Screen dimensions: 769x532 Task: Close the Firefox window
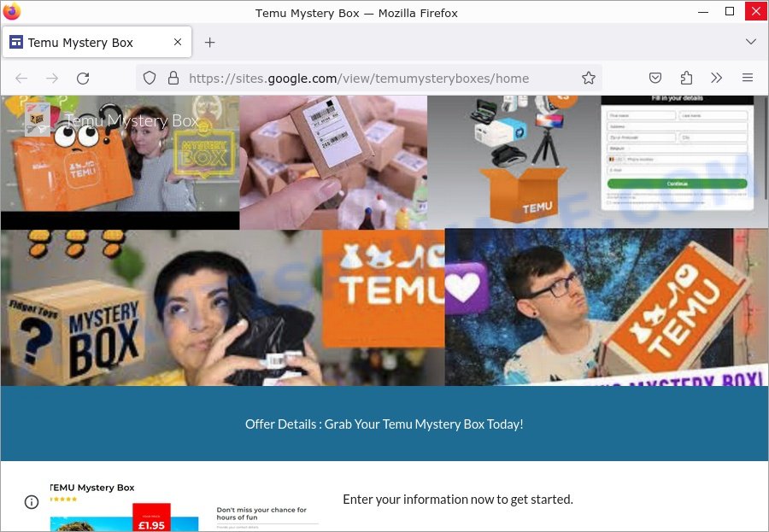(x=756, y=11)
